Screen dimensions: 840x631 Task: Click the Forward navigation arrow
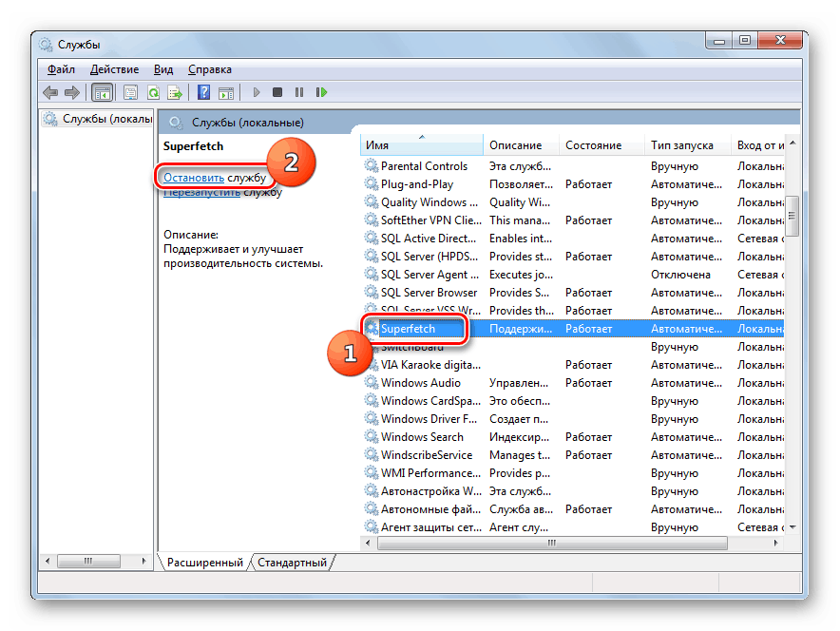point(71,91)
